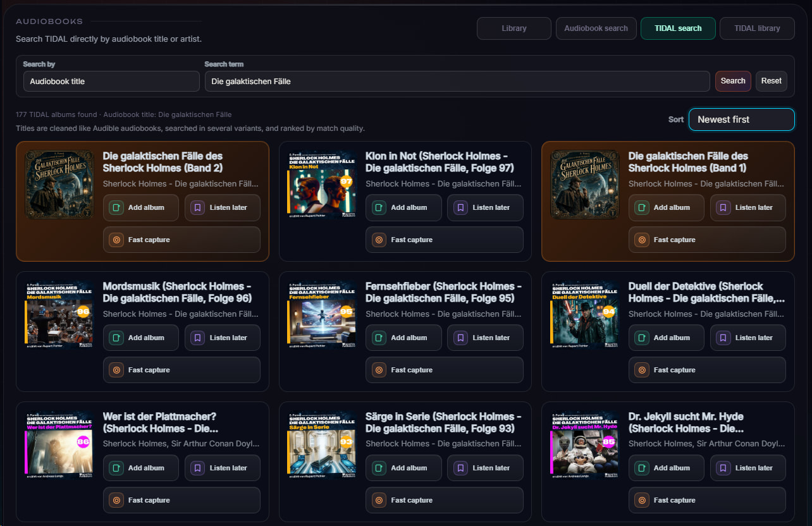Click the bookmark icon on the Fernsehfieber card

(460, 338)
